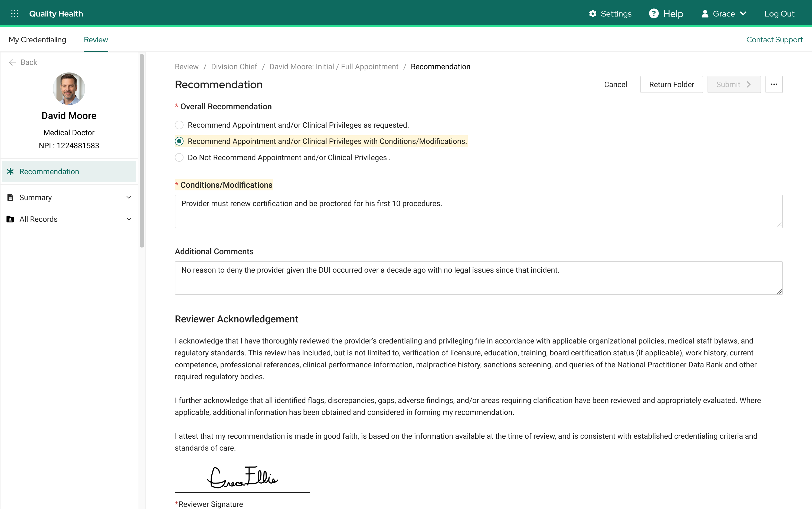Image resolution: width=812 pixels, height=509 pixels.
Task: Open the Review tab
Action: tap(96, 40)
